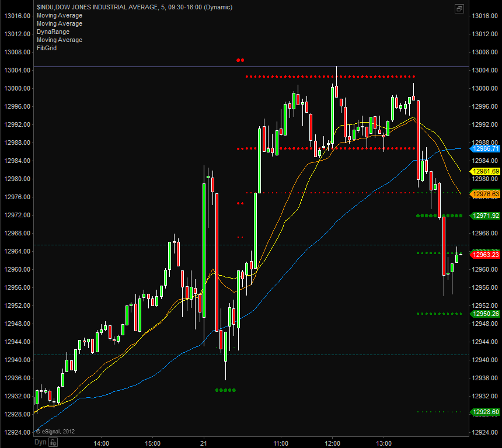
Task: Click the DynaRange study label
Action: (x=53, y=32)
